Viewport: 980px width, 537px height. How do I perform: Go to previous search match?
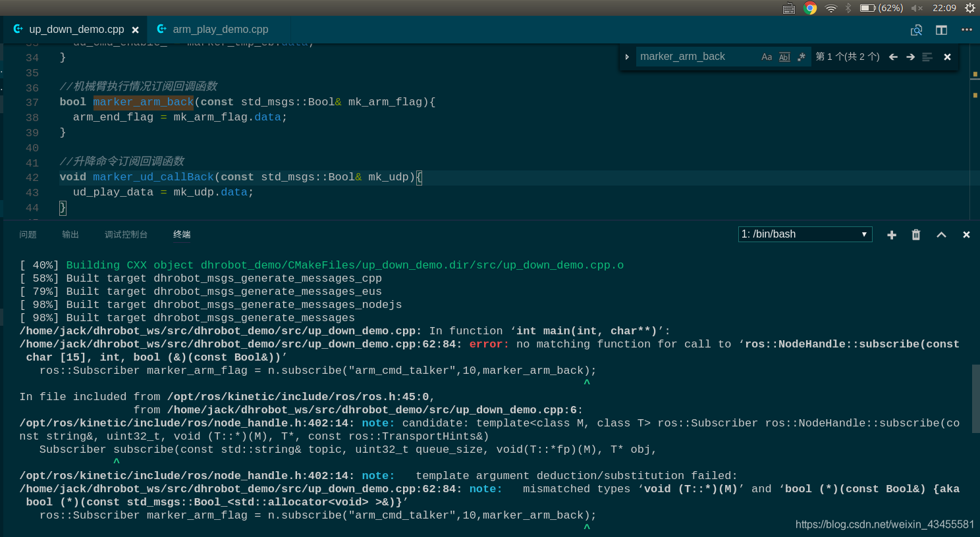point(893,57)
